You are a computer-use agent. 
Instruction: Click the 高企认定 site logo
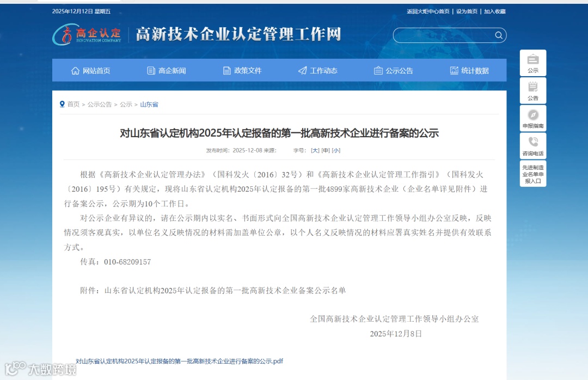click(x=87, y=34)
